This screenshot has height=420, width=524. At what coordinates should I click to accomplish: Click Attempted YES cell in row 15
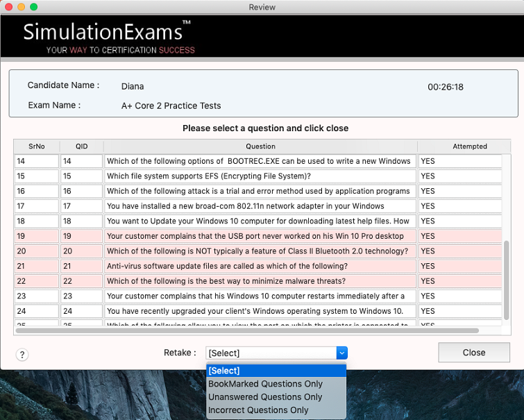pos(460,176)
